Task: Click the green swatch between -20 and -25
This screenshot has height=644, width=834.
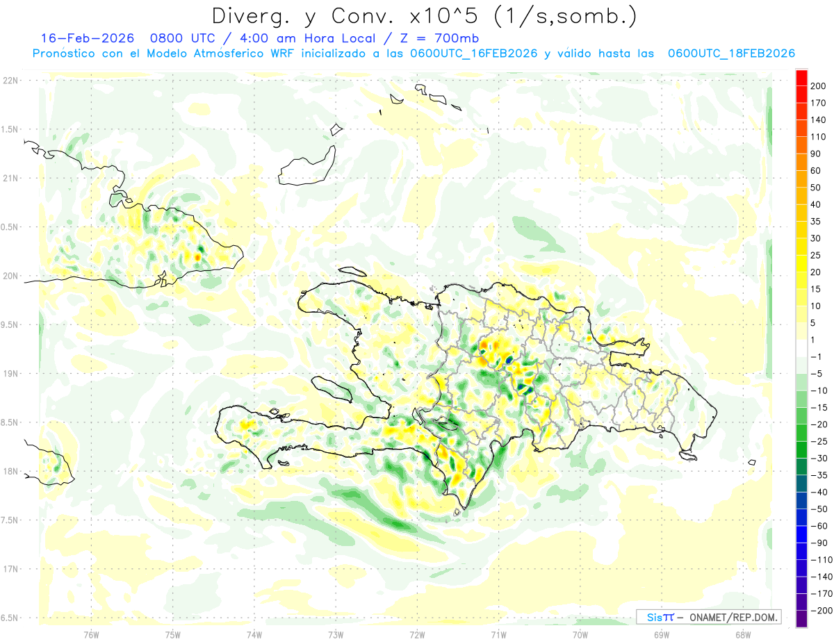Action: click(801, 433)
